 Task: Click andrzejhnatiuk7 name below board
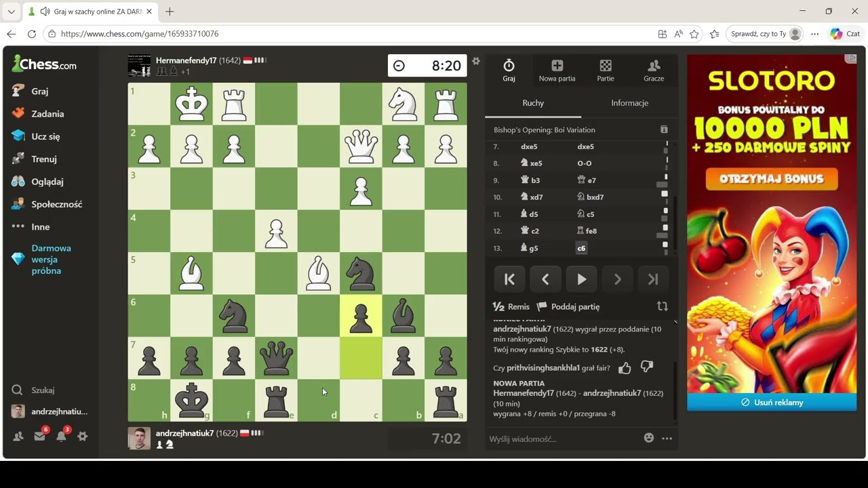pos(184,433)
